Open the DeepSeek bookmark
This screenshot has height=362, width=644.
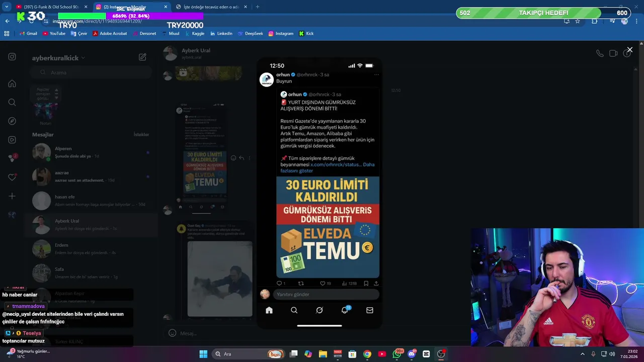pyautogui.click(x=251, y=34)
